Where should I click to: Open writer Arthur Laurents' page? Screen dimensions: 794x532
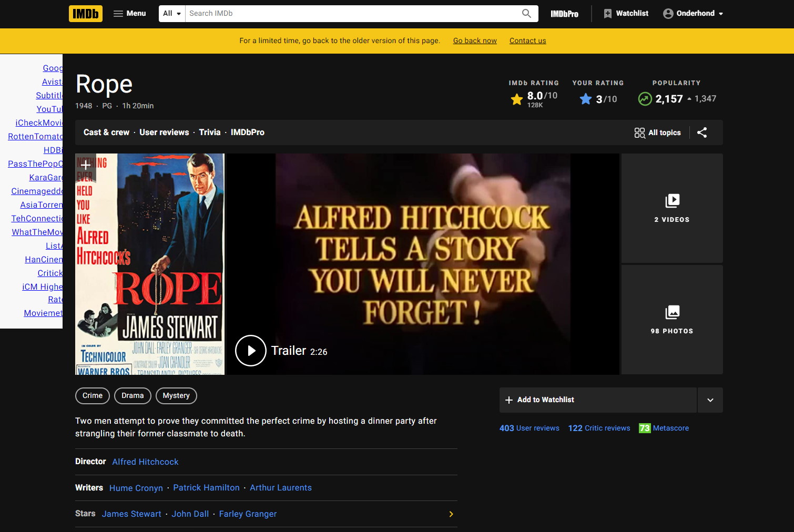click(x=281, y=488)
